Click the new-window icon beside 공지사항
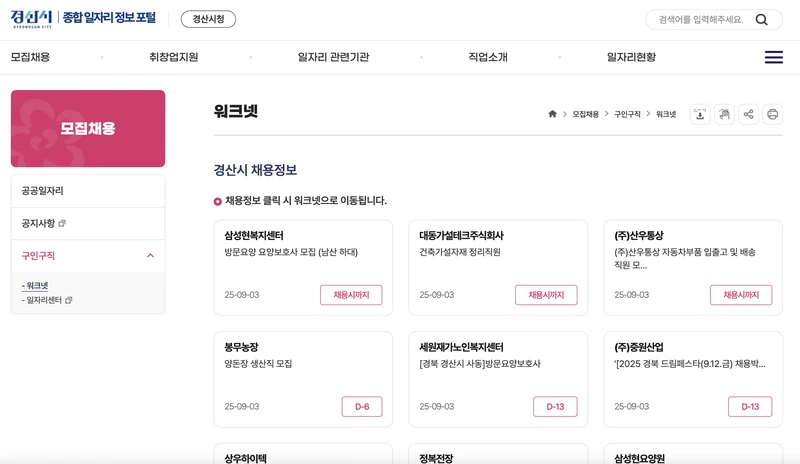 [62, 223]
